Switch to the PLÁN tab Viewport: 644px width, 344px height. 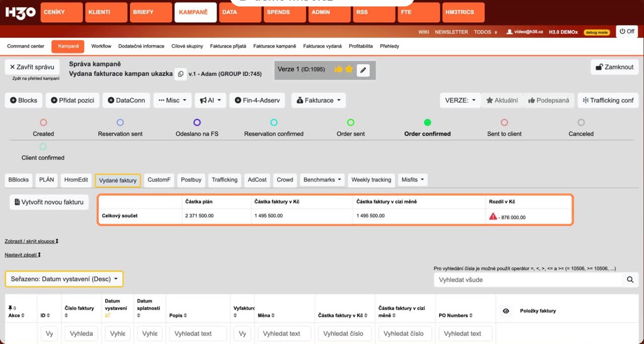click(46, 180)
